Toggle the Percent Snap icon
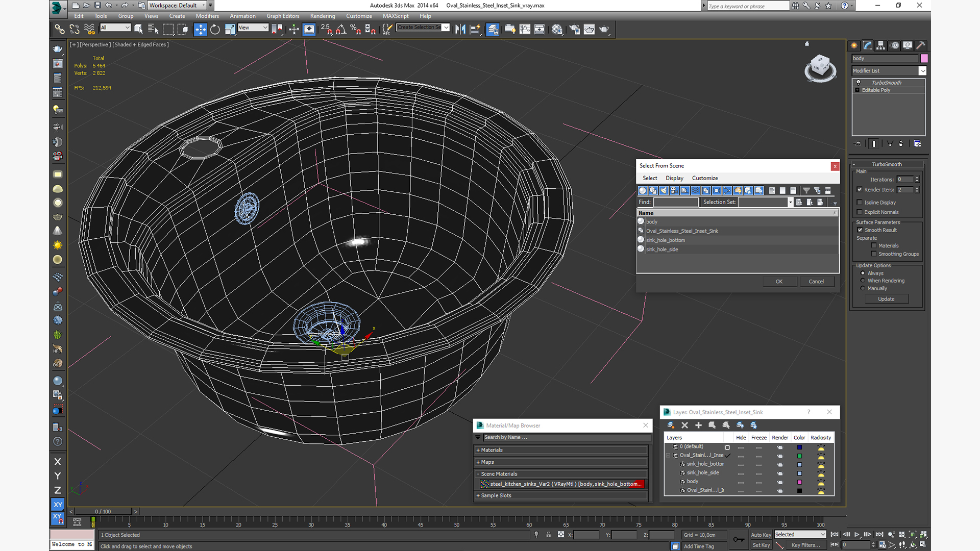This screenshot has height=551, width=980. tap(356, 29)
